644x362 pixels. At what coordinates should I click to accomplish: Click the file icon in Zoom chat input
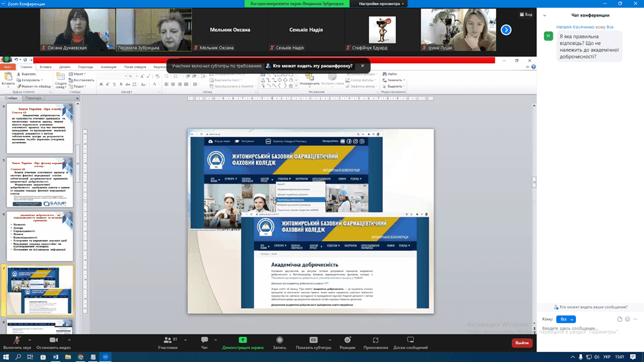pyautogui.click(x=620, y=319)
